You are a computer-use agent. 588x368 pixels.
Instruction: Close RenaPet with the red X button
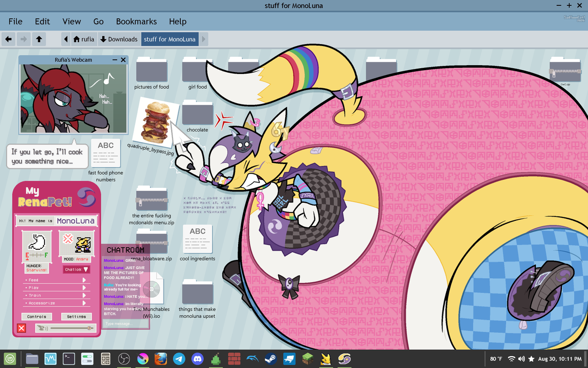21,328
